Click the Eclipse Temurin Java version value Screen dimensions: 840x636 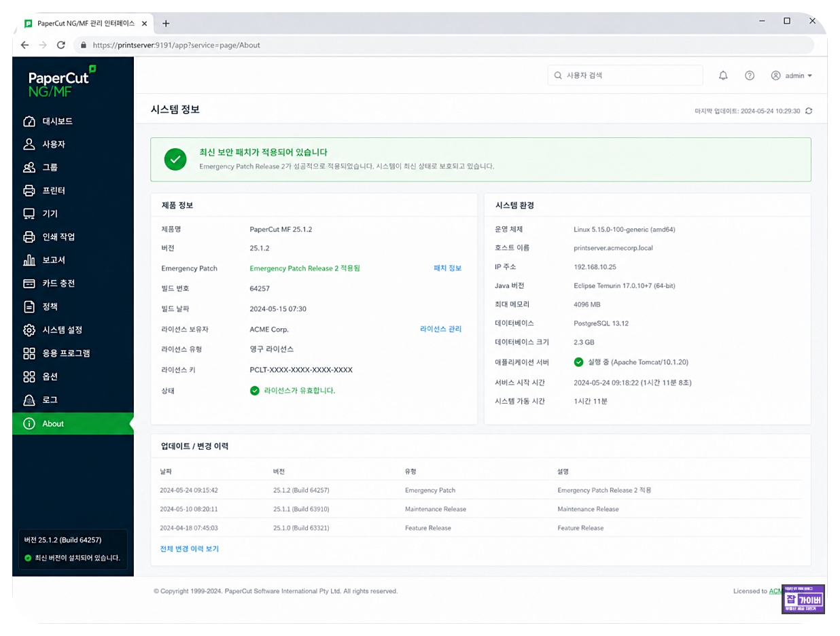625,286
